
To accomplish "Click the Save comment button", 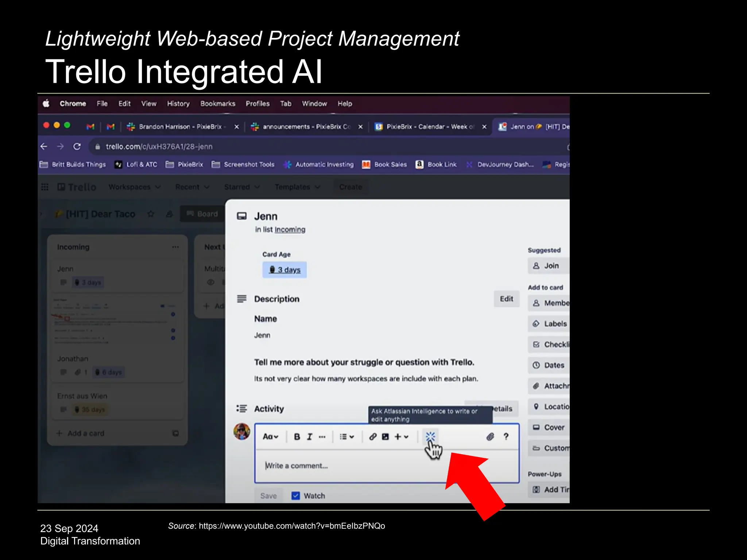I will tap(268, 496).
